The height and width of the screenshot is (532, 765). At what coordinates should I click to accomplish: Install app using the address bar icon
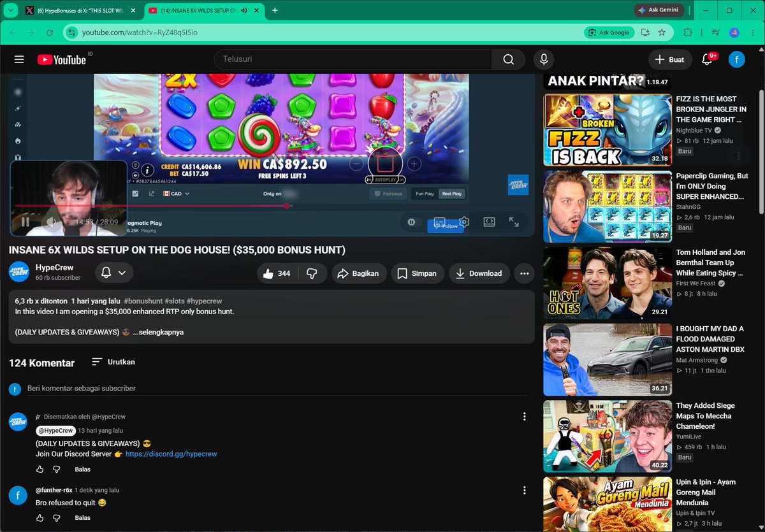pyautogui.click(x=645, y=32)
